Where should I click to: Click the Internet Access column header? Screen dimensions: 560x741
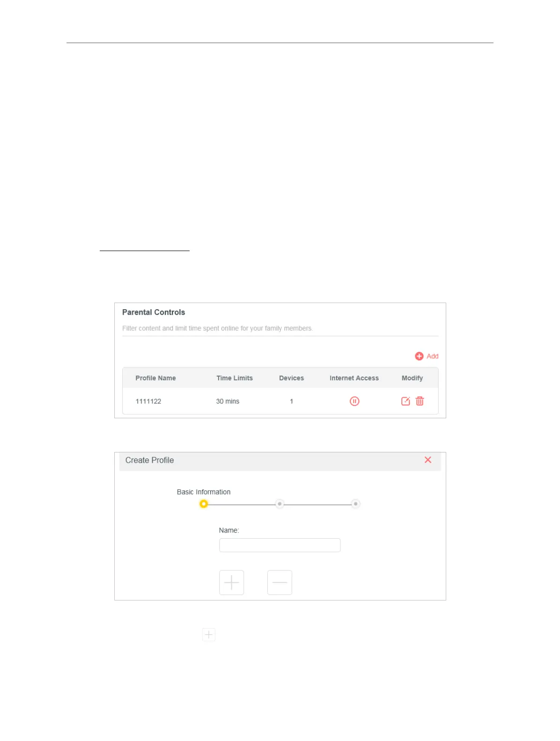point(354,378)
